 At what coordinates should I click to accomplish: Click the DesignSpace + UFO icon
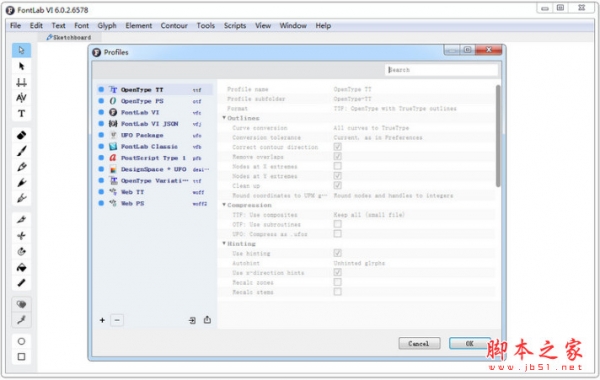click(113, 169)
